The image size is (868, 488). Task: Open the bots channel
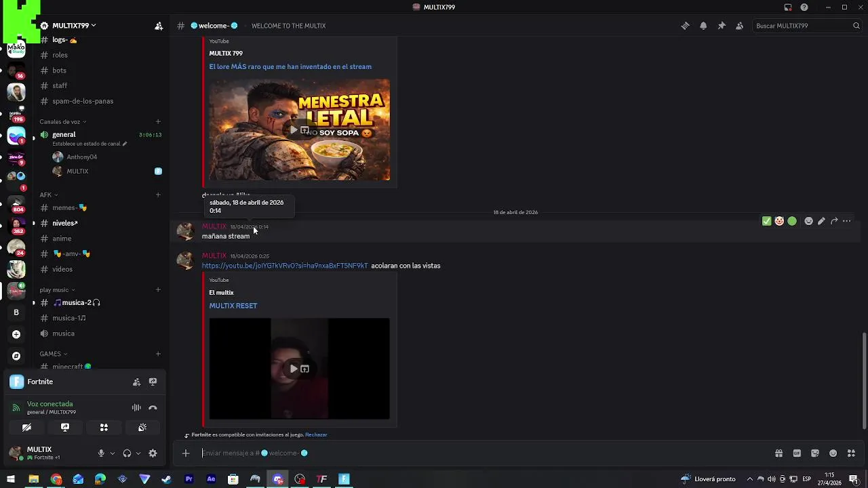[x=100, y=70]
